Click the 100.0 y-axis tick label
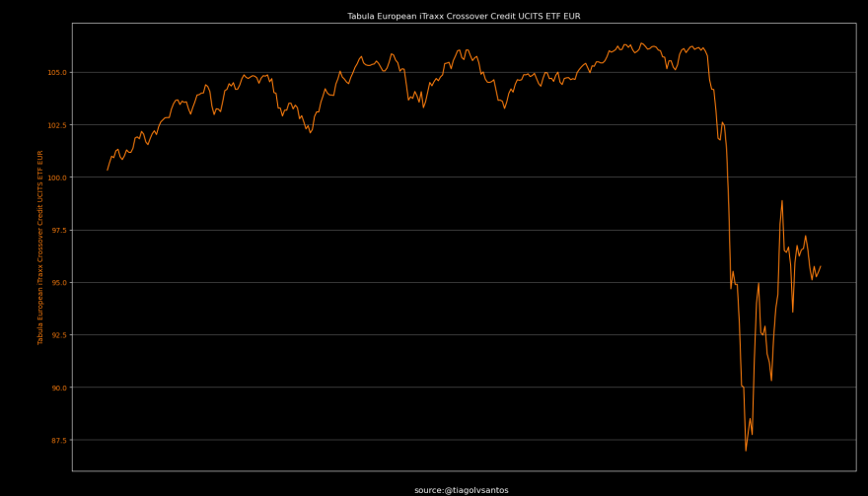Image resolution: width=868 pixels, height=496 pixels. point(58,177)
